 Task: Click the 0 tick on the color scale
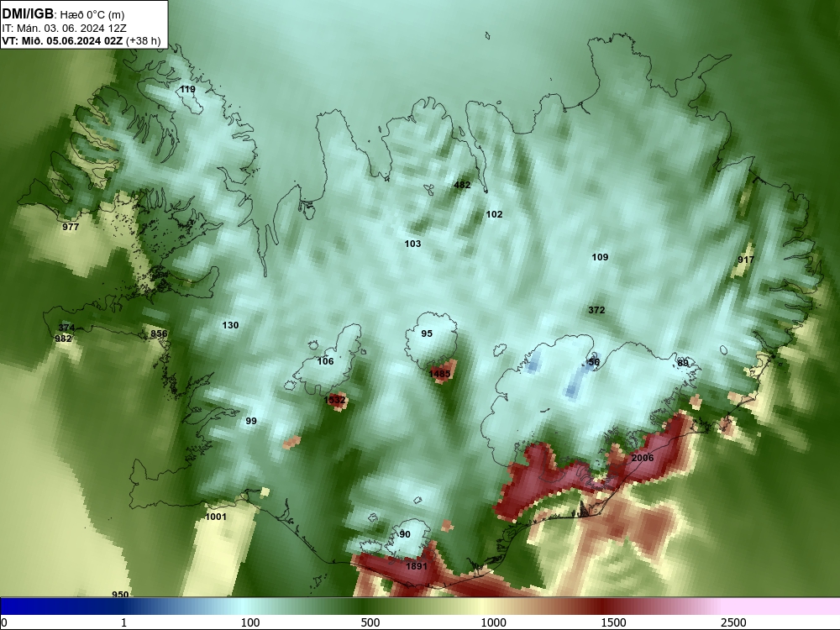tap(4, 622)
